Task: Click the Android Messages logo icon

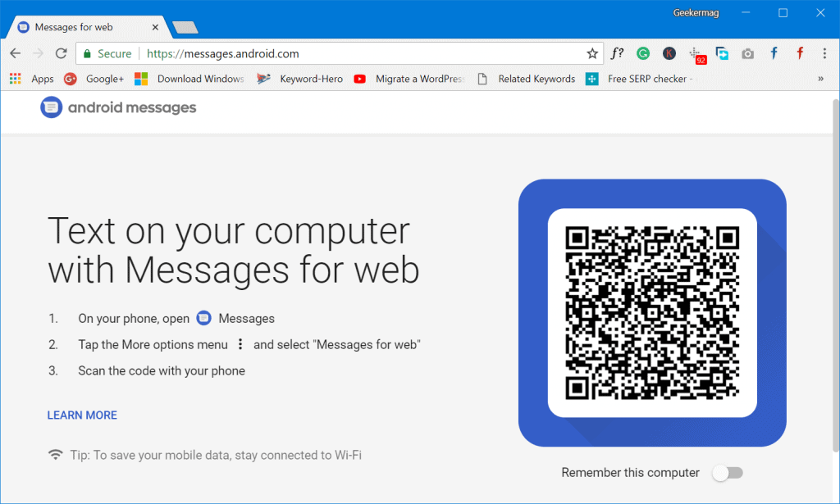Action: (x=52, y=107)
